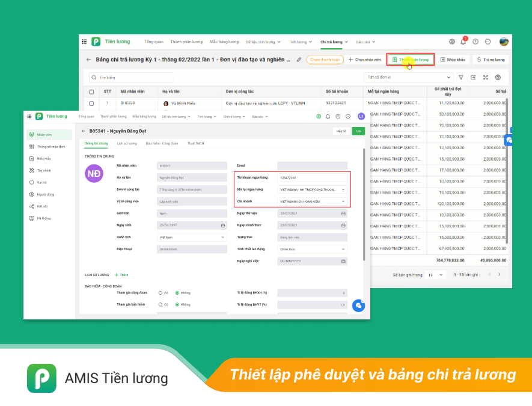
Task: Click front window vertical scrollbar
Action: tap(364, 205)
